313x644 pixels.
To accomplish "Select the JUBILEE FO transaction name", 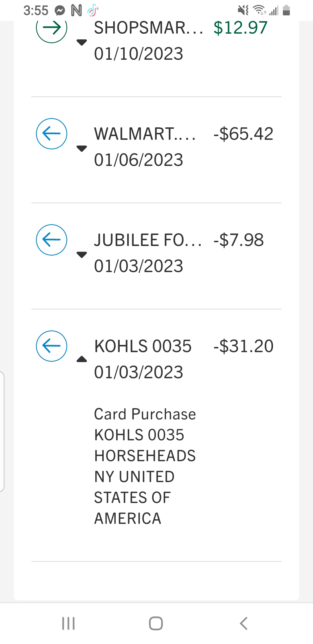I will 148,240.
